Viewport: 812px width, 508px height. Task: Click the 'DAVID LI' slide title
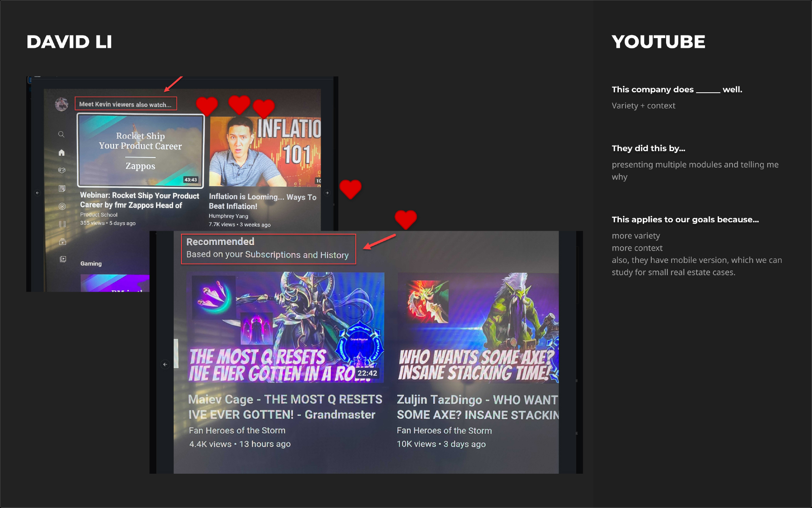coord(69,42)
